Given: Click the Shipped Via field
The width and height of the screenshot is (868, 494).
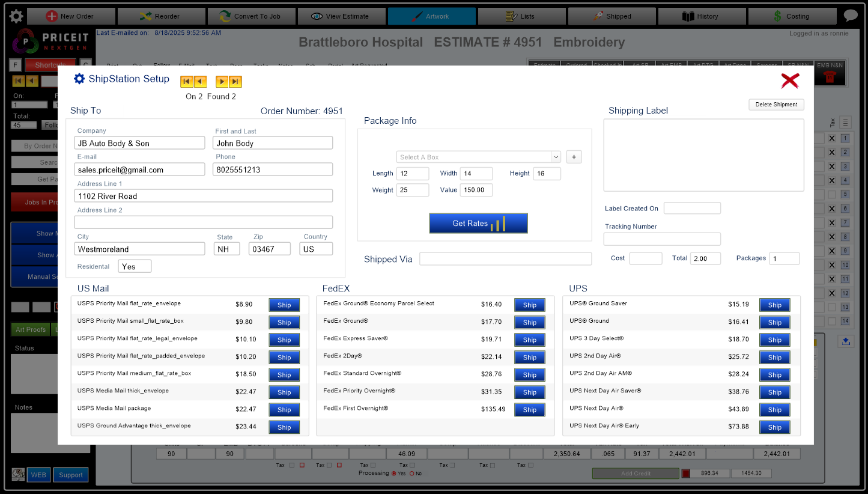Looking at the screenshot, I should tap(506, 258).
